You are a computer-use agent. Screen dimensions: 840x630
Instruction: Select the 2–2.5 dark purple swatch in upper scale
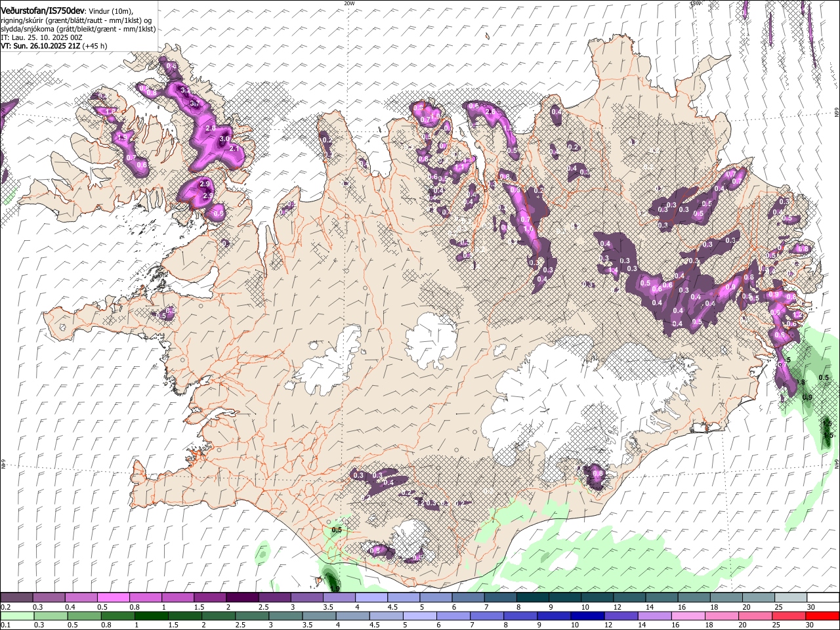[x=242, y=598]
